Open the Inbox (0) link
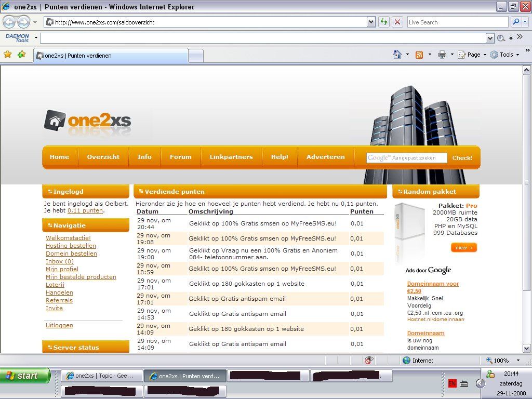 (60, 261)
